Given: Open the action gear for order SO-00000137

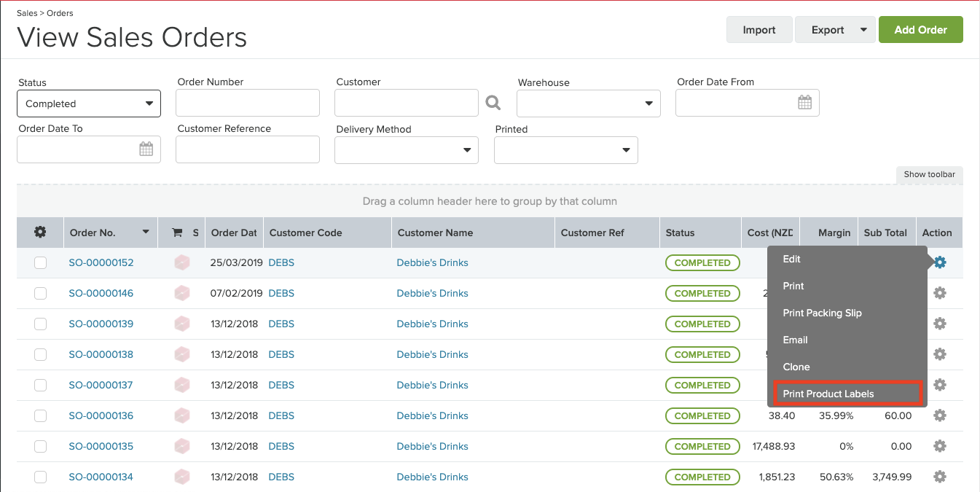Looking at the screenshot, I should (x=940, y=385).
